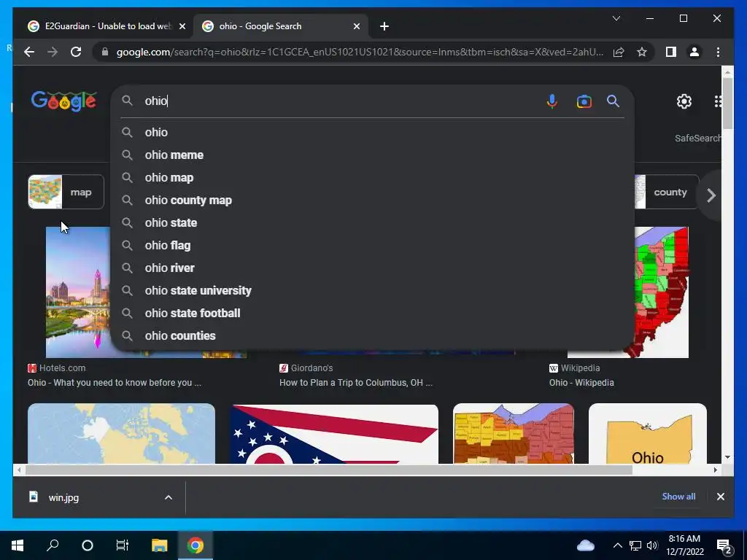This screenshot has width=747, height=560.
Task: Open the Chrome three-dot menu
Action: (718, 52)
